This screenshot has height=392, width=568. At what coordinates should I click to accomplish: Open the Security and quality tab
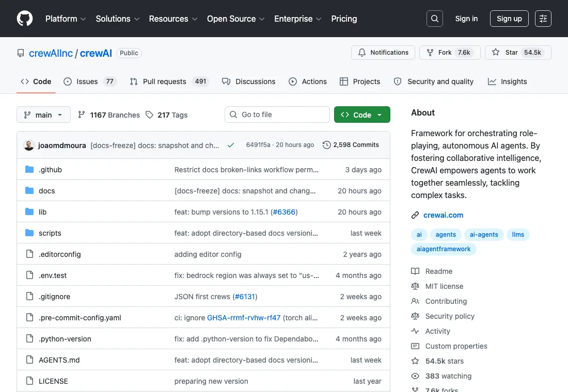[434, 81]
